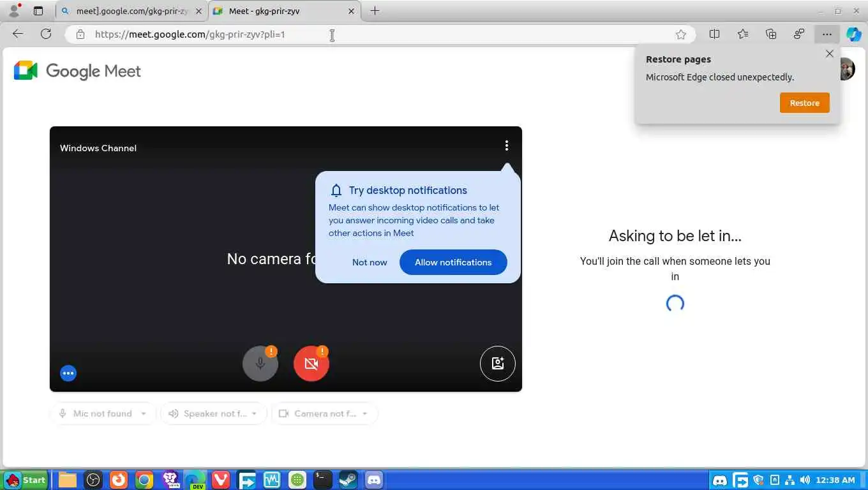This screenshot has height=490, width=868.
Task: Toggle the red camera-off button
Action: (311, 364)
